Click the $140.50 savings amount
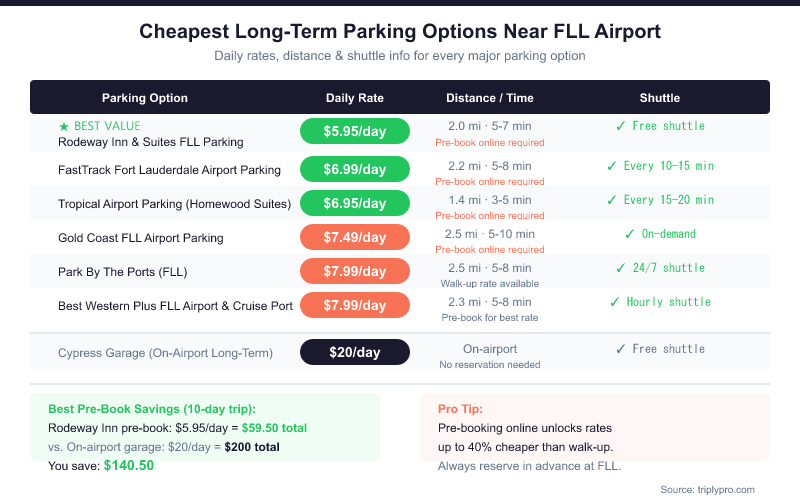 click(128, 466)
